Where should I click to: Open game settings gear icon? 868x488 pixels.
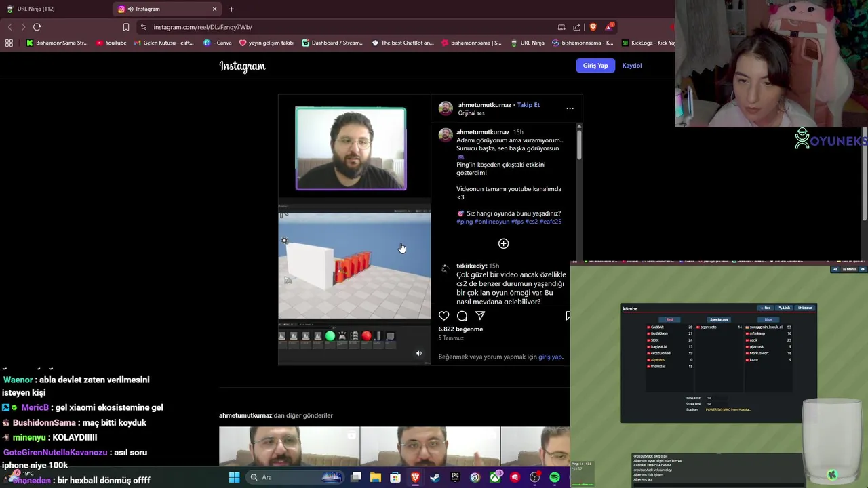pyautogui.click(x=863, y=269)
